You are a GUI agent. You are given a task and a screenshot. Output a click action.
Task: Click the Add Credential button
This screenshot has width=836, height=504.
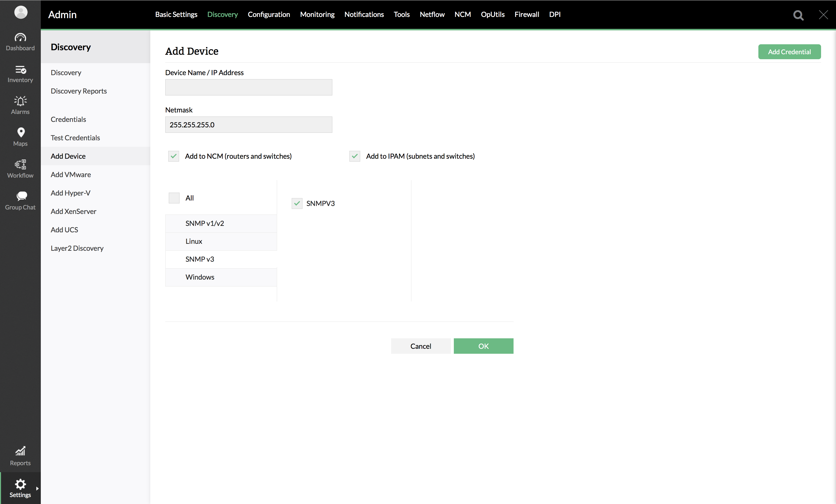(x=789, y=51)
